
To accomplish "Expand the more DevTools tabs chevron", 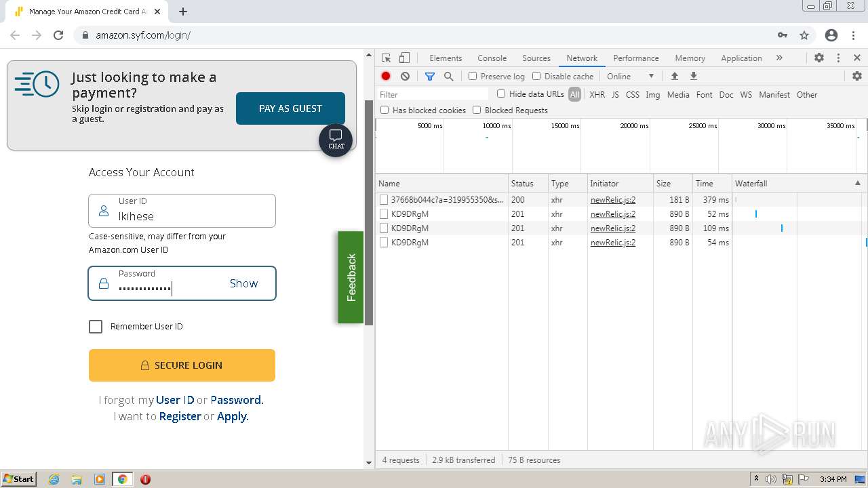I will pyautogui.click(x=779, y=58).
